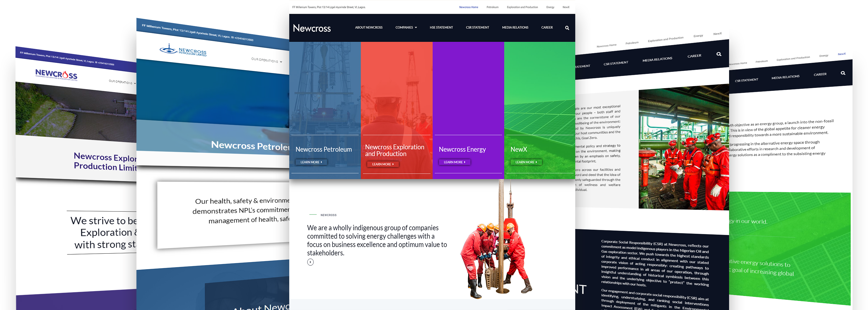Expand OUR OPERATIONS on Exploration page
This screenshot has height=310, width=868.
pos(122,82)
